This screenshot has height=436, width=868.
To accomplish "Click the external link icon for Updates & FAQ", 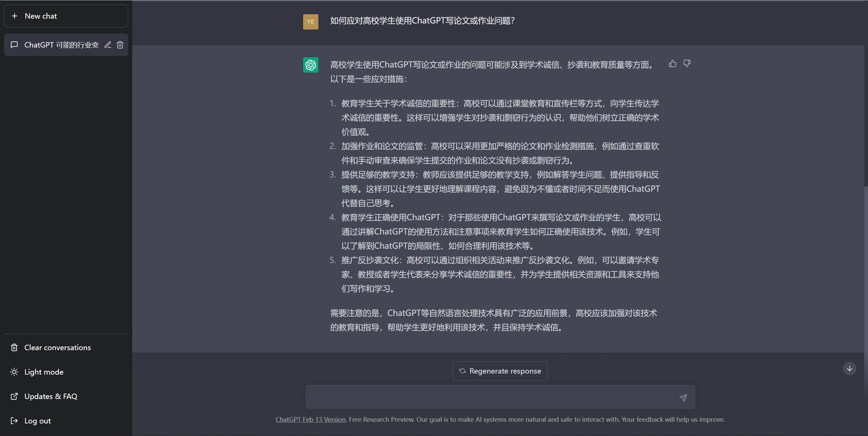I will pos(14,396).
